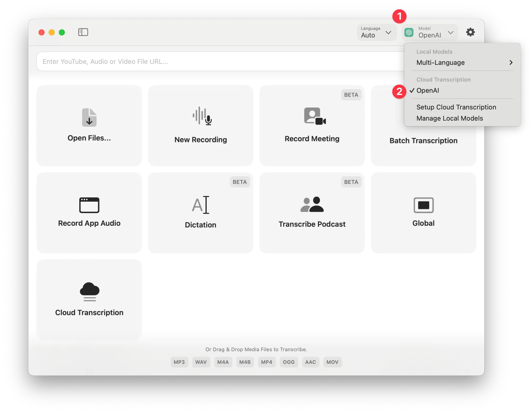Select Manage Local Models menu item
532x413 pixels.
tap(450, 118)
